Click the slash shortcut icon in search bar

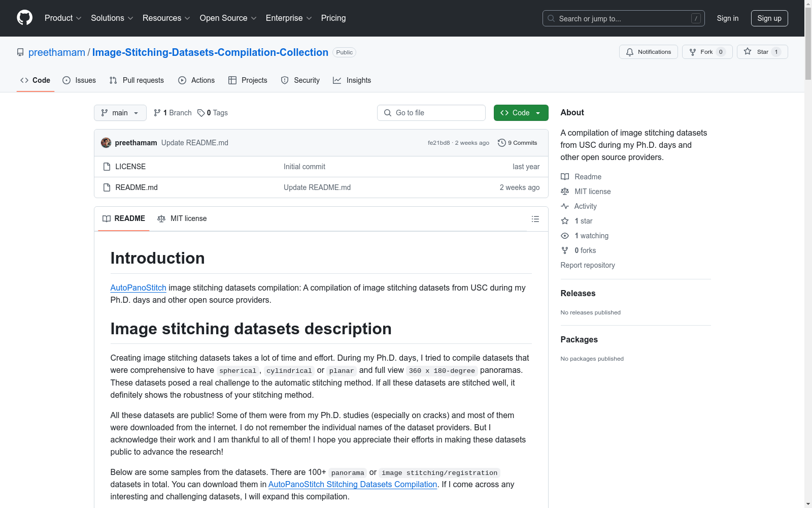696,18
